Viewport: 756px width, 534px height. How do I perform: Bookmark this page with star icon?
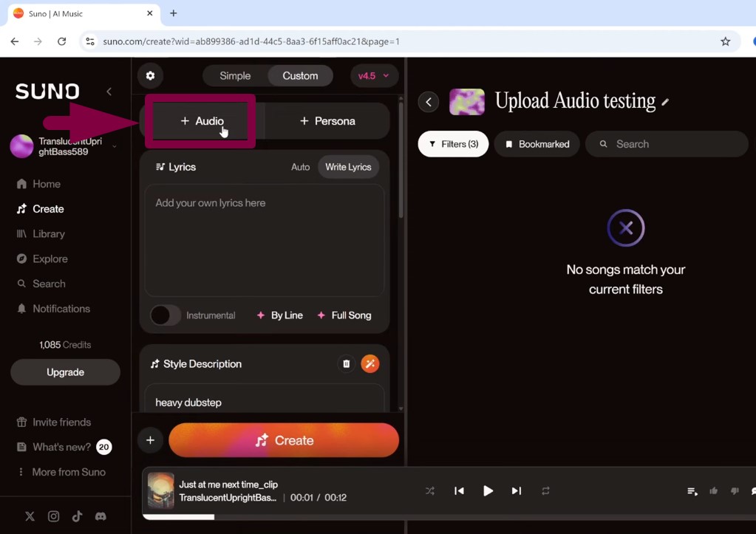725,41
